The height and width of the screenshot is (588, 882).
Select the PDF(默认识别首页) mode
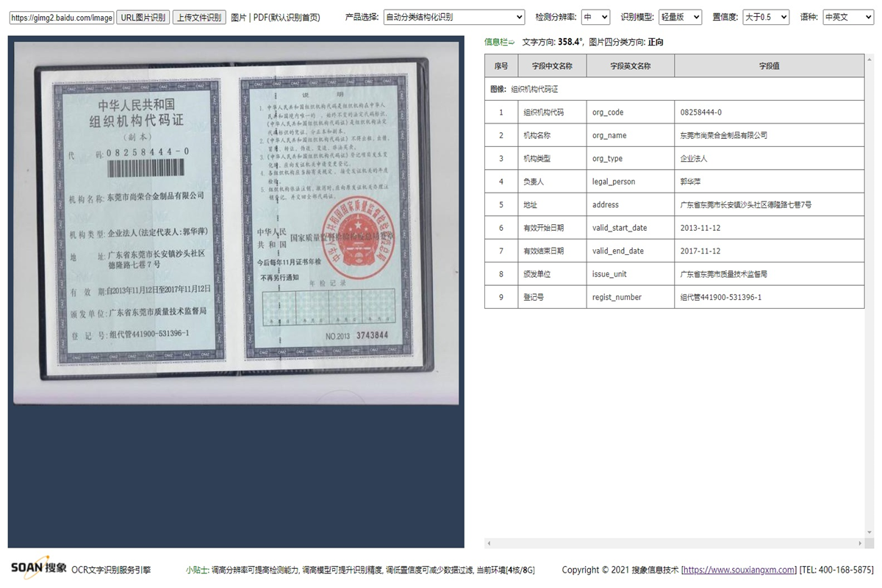point(288,17)
